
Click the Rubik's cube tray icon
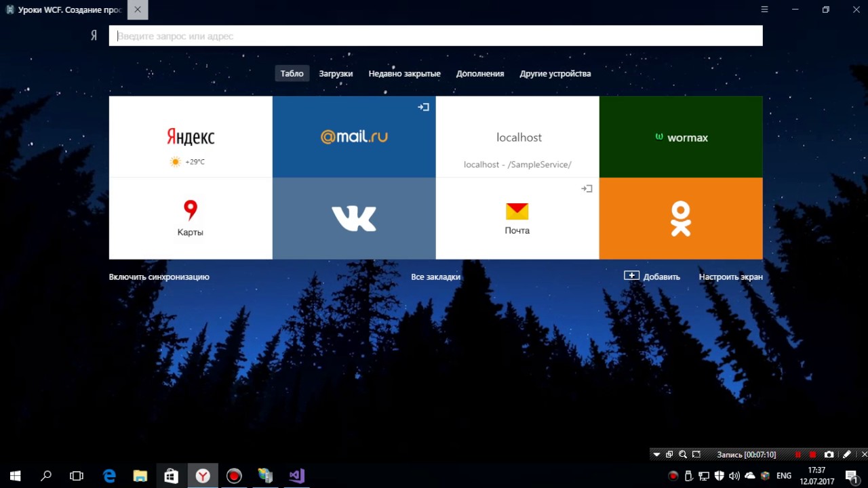(765, 476)
